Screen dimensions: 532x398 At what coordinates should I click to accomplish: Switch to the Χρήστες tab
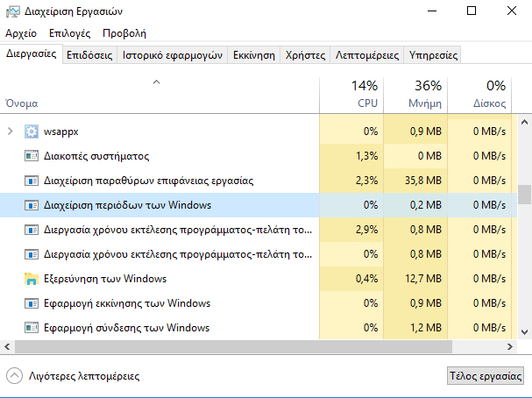(305, 55)
